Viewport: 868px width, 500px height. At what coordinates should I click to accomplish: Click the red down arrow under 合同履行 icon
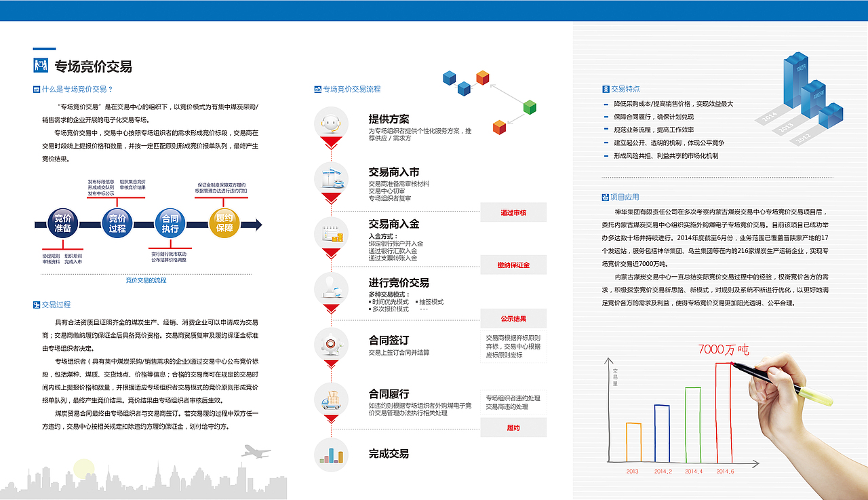330,419
